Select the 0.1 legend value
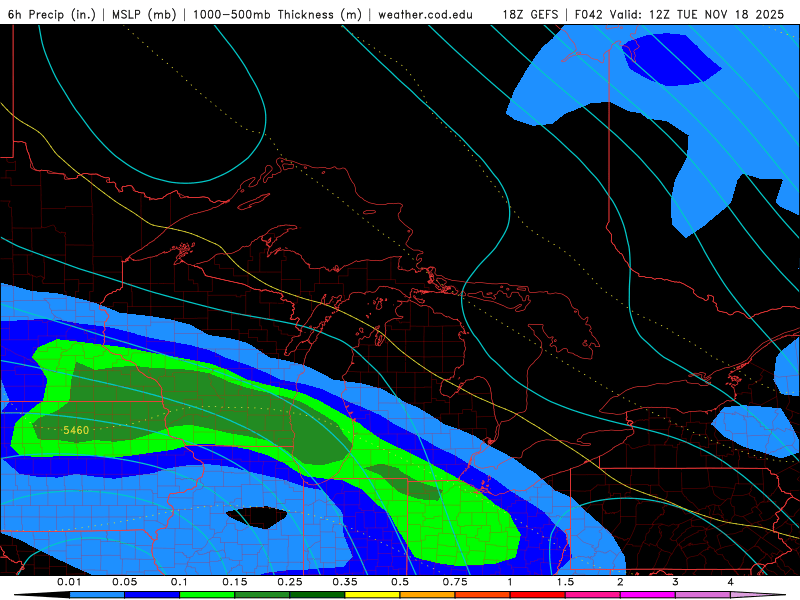The width and height of the screenshot is (800, 600). coord(180,582)
